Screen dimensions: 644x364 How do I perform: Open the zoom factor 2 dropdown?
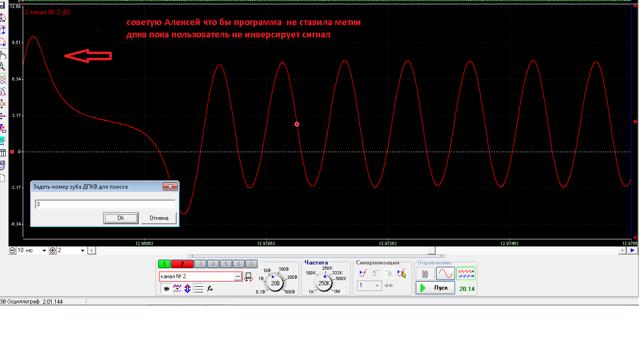(83, 250)
